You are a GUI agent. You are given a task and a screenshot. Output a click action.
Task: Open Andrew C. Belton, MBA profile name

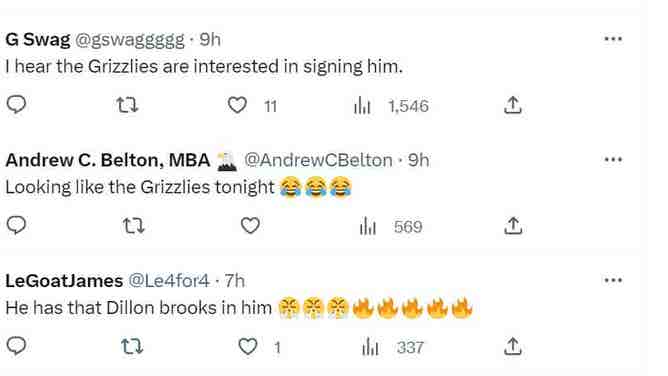tap(108, 160)
